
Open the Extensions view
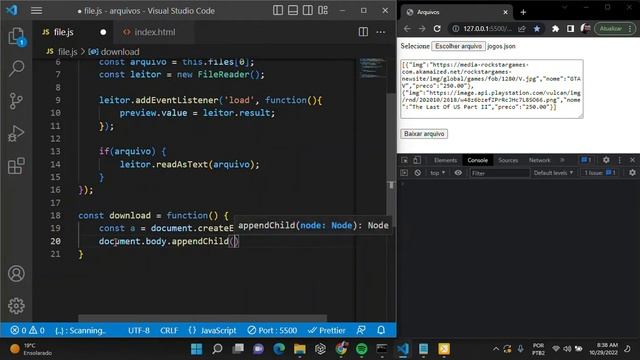click(16, 166)
